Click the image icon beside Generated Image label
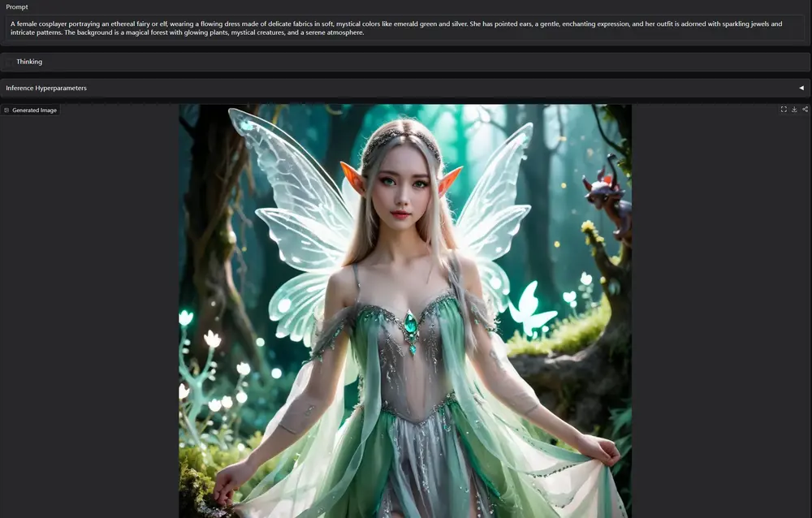The width and height of the screenshot is (812, 518). pyautogui.click(x=6, y=110)
